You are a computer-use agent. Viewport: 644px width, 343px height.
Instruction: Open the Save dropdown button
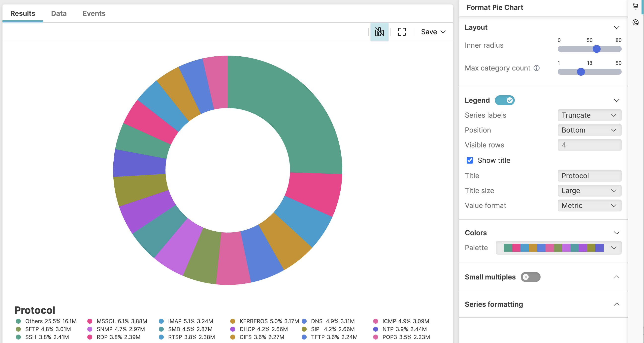[433, 32]
